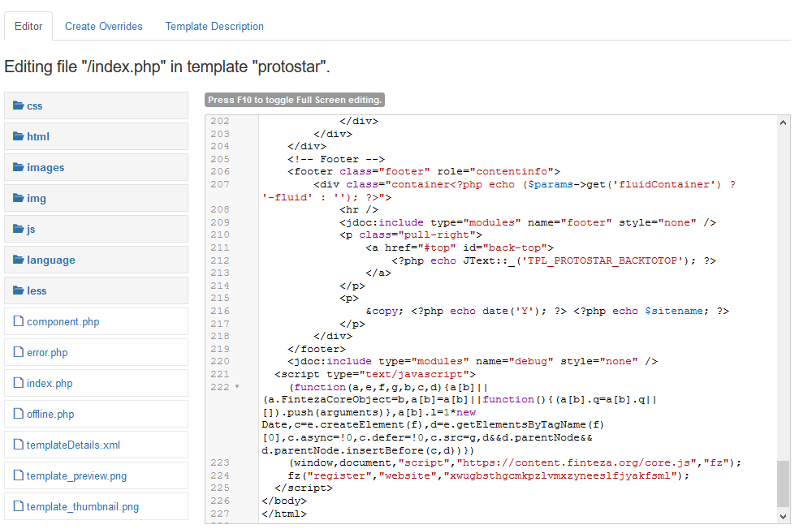Screen dimensions: 812x529
Task: Click the editor scroll up arrow
Action: click(x=784, y=122)
